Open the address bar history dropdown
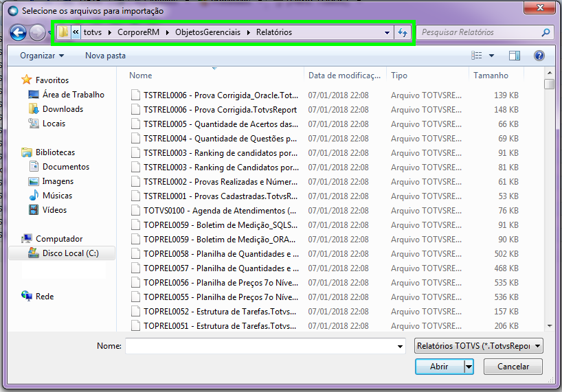 click(x=387, y=32)
